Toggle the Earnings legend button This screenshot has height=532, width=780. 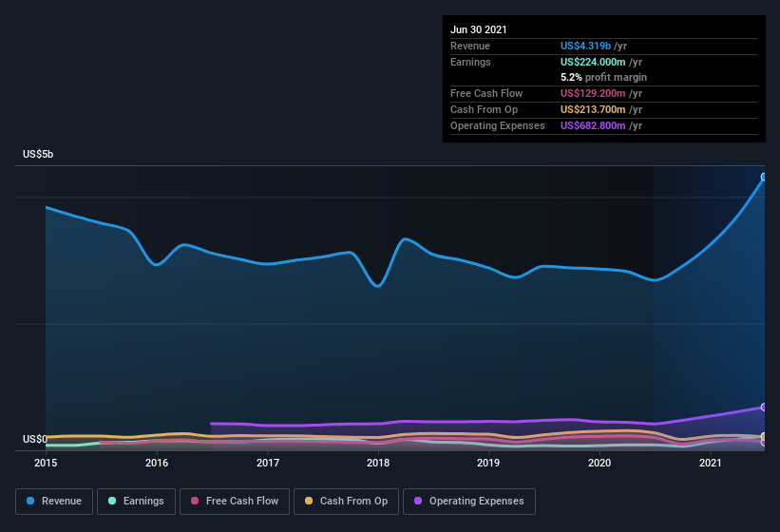pos(136,502)
